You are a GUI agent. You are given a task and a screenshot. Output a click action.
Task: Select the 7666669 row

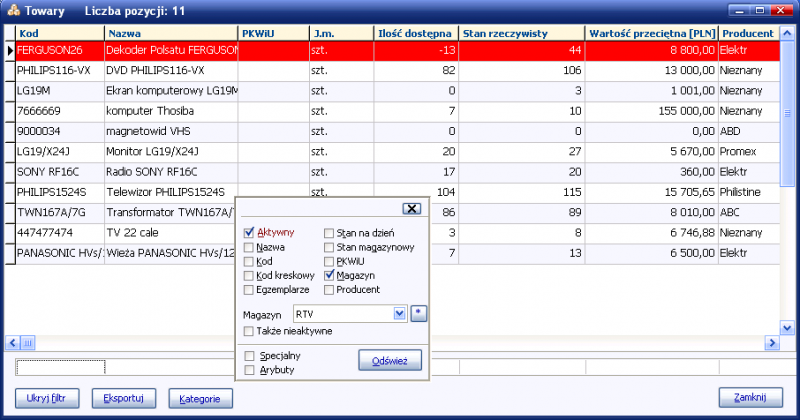397,111
